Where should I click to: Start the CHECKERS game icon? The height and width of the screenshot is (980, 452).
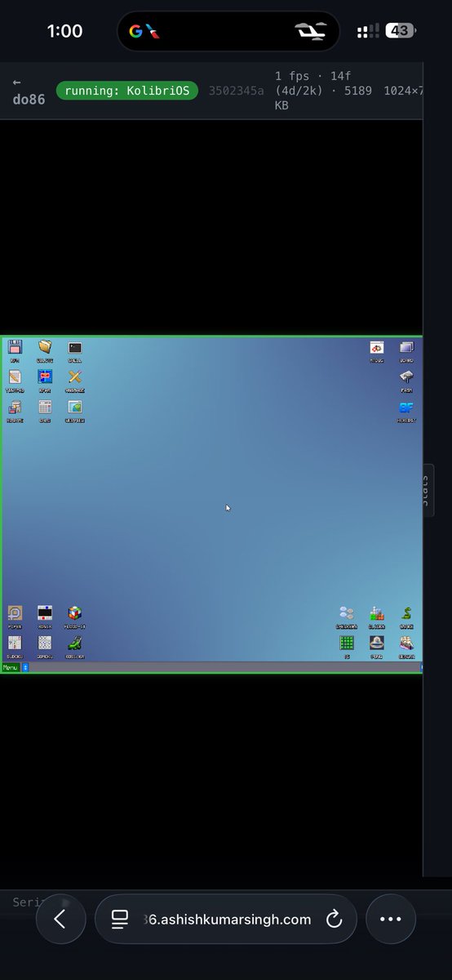[347, 612]
